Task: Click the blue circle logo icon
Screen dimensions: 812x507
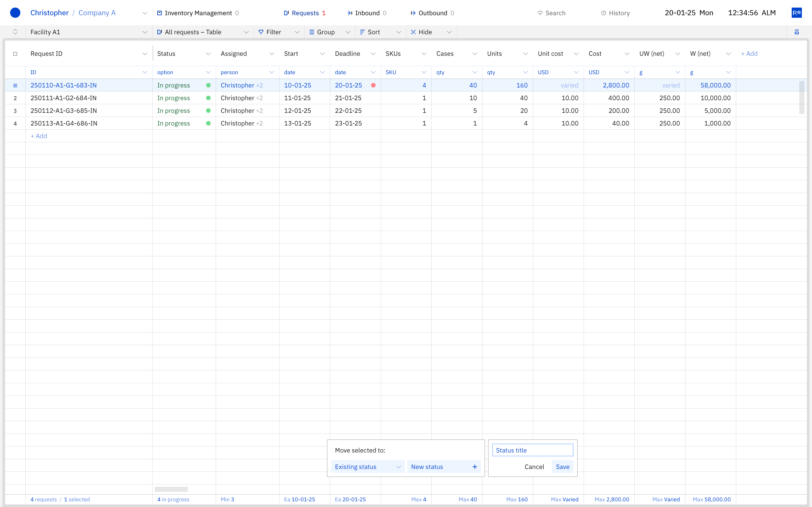Action: coord(15,13)
